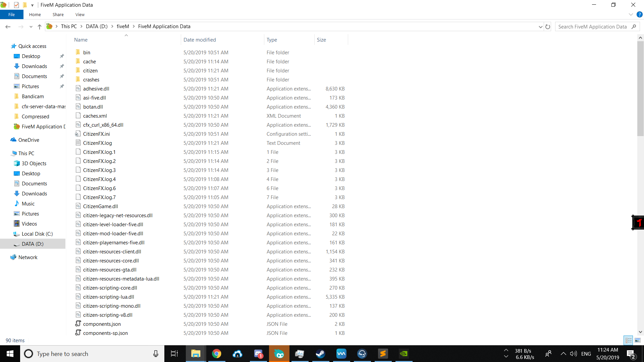Switch to the View ribbon tab
This screenshot has height=362, width=644.
[79, 14]
